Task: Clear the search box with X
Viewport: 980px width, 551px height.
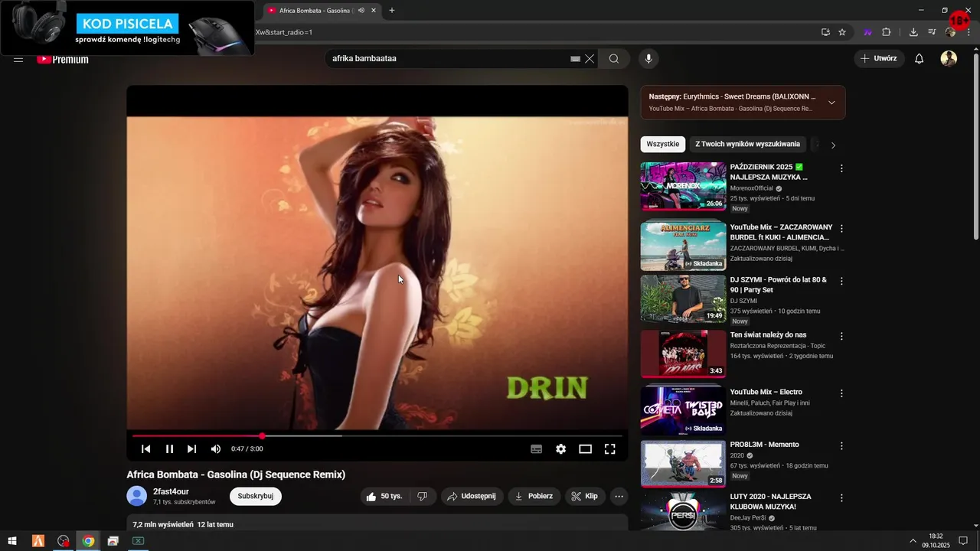Action: 590,59
